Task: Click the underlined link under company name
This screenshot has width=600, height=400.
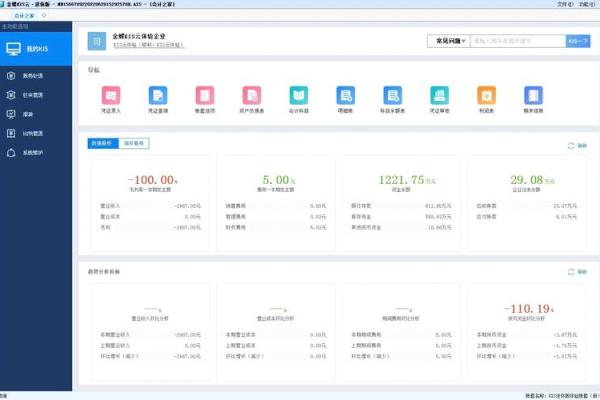Action: pos(148,45)
